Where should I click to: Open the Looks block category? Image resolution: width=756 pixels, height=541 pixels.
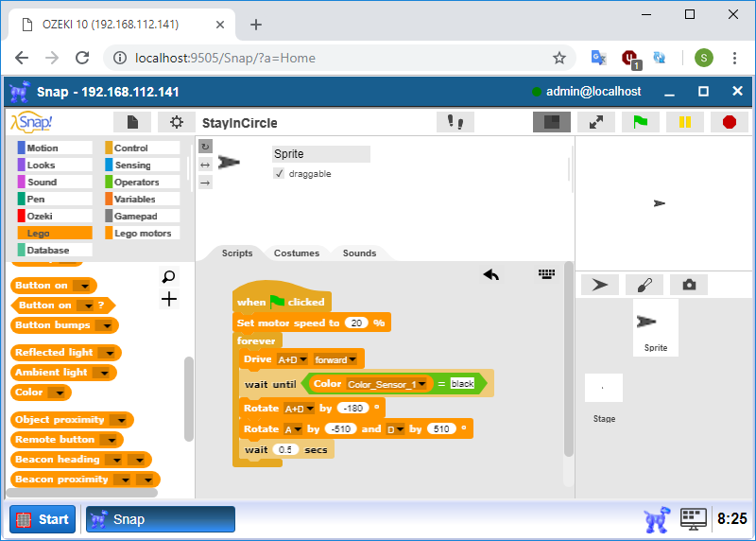(55, 166)
